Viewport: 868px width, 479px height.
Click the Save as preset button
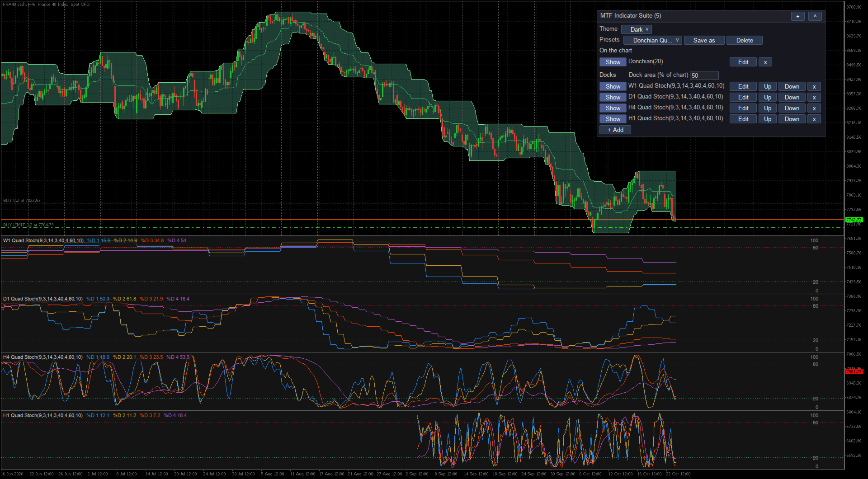coord(704,40)
